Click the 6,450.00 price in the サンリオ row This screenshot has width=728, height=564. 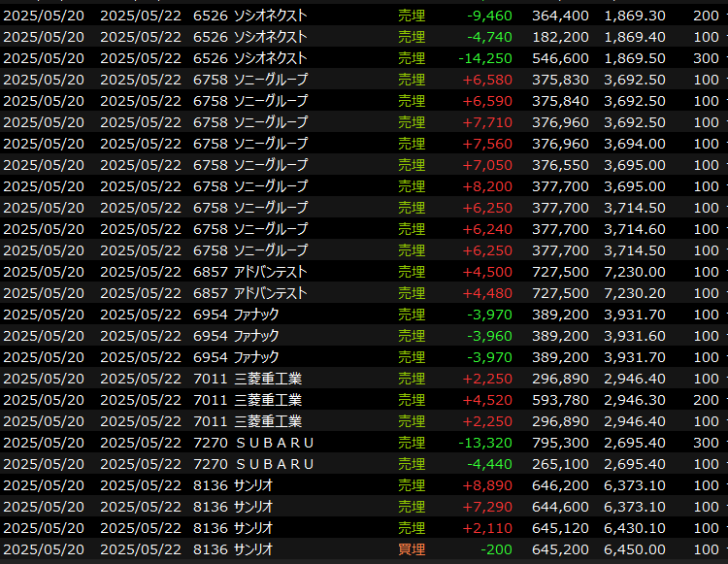coord(634,549)
